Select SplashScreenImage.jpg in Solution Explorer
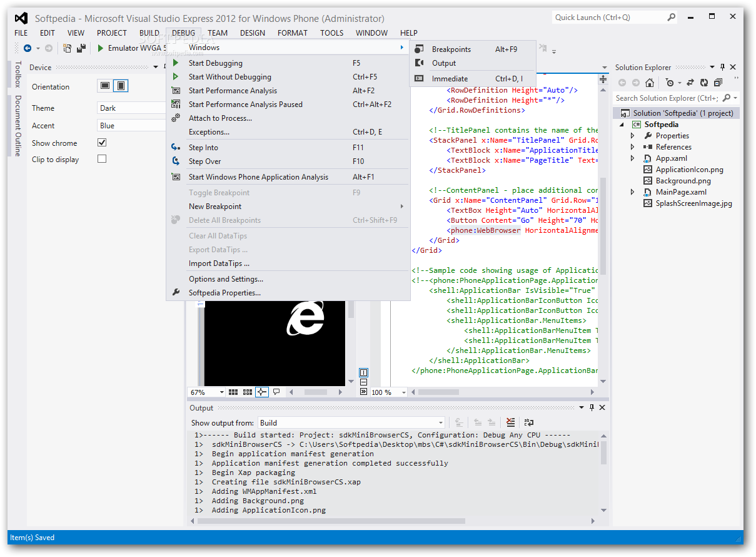Viewport: 756px width, 557px height. coord(693,203)
